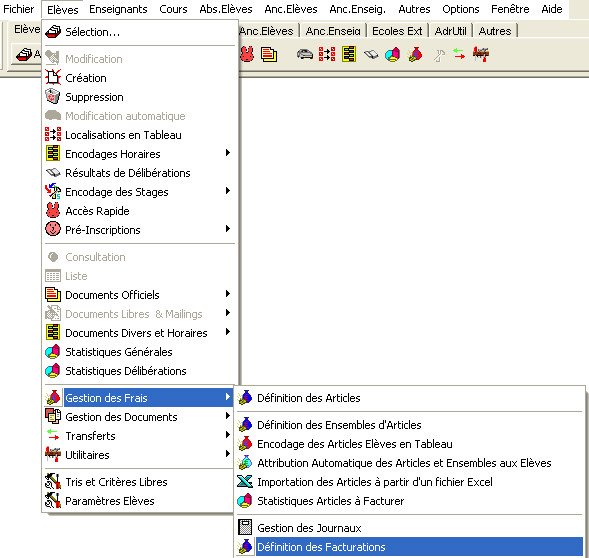The width and height of the screenshot is (589, 558).
Task: Open the Fenêtre menu
Action: (x=510, y=9)
